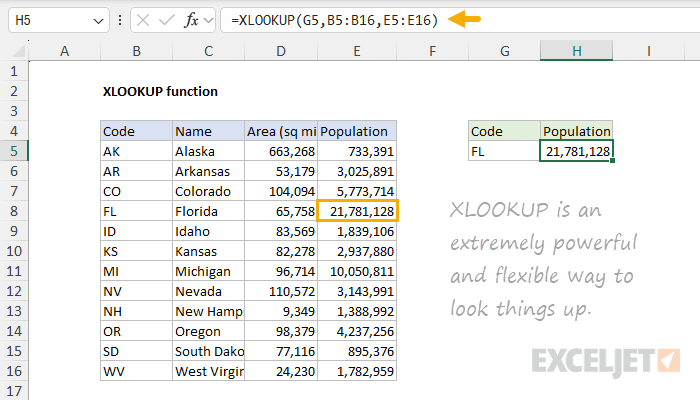Select column E header

(357, 51)
